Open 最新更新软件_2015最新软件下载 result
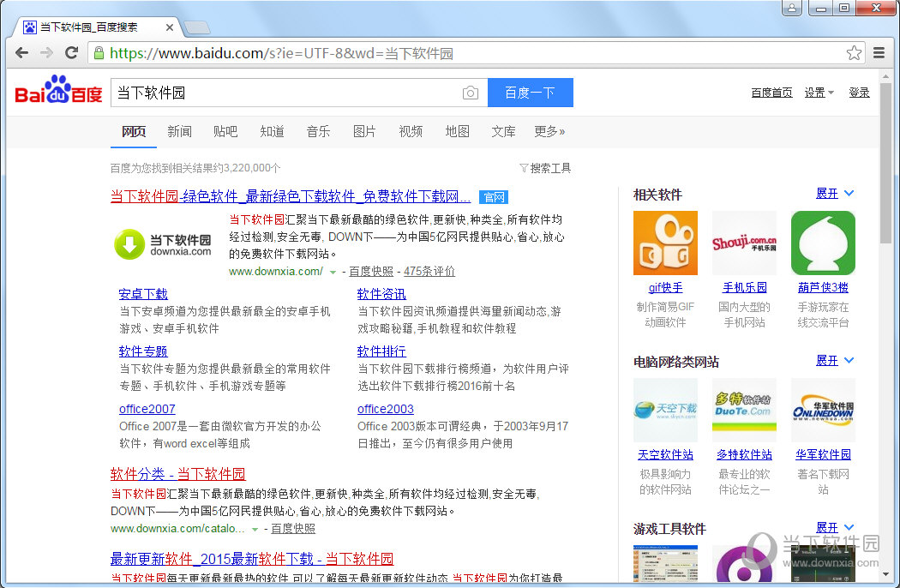The width and height of the screenshot is (900, 588). pos(252,559)
